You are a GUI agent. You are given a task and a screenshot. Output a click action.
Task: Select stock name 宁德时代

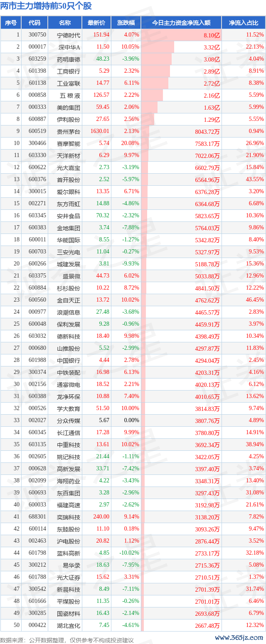point(69,35)
